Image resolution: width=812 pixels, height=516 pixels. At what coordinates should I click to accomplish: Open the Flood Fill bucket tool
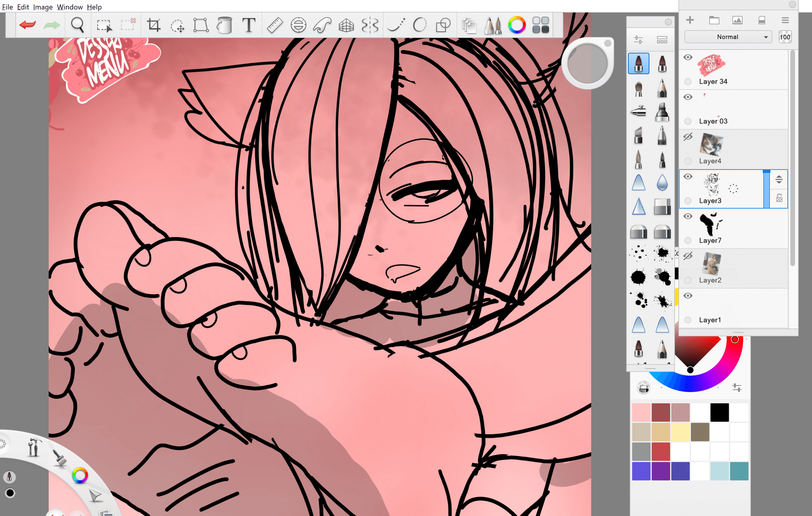pos(225,25)
